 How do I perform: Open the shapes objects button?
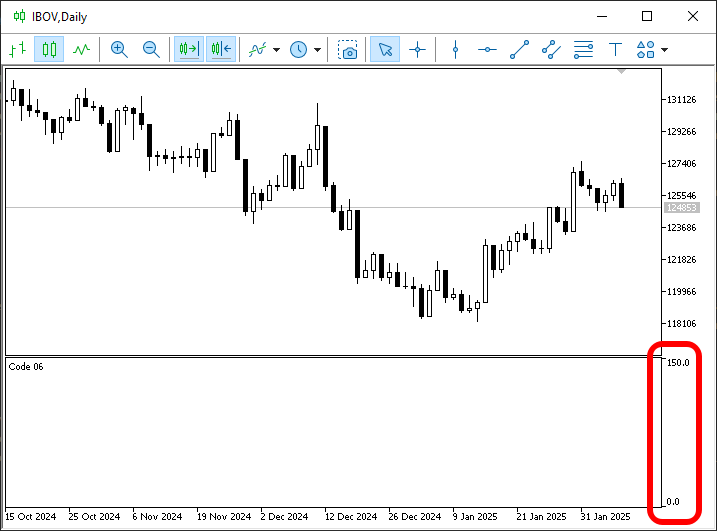pos(645,49)
